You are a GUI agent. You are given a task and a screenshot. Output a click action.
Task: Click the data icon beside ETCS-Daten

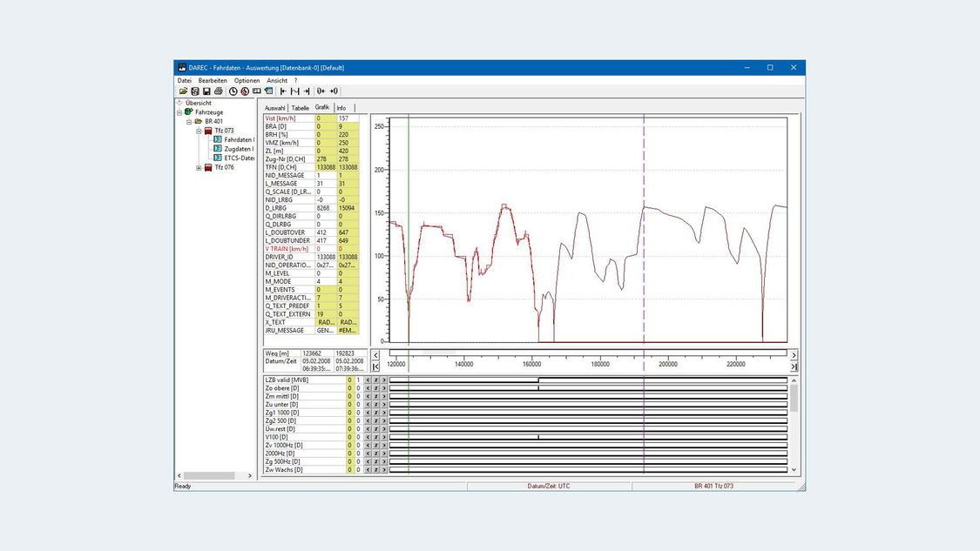click(x=218, y=158)
